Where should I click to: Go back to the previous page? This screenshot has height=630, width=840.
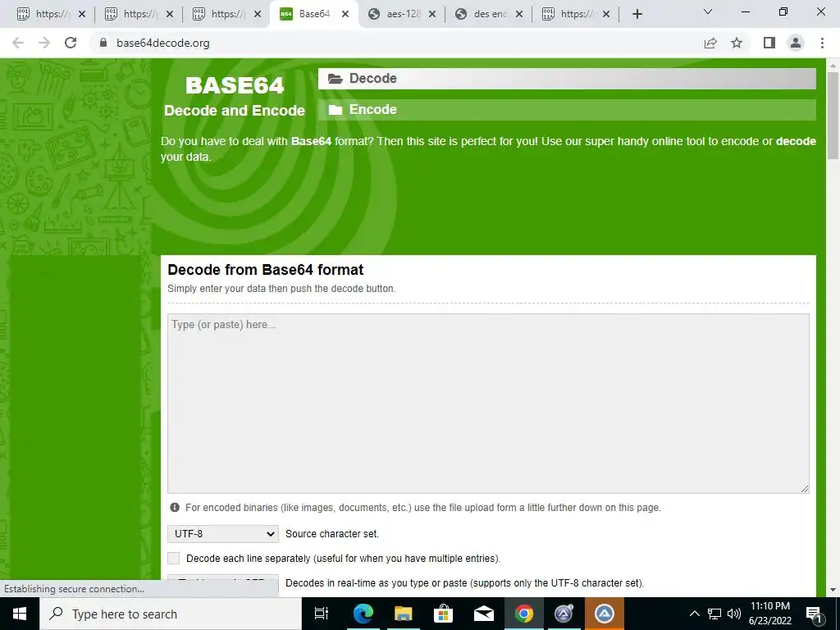point(18,43)
